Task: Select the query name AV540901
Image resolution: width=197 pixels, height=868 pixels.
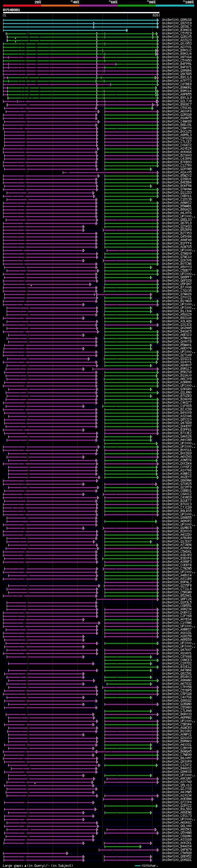Action: tap(11, 10)
